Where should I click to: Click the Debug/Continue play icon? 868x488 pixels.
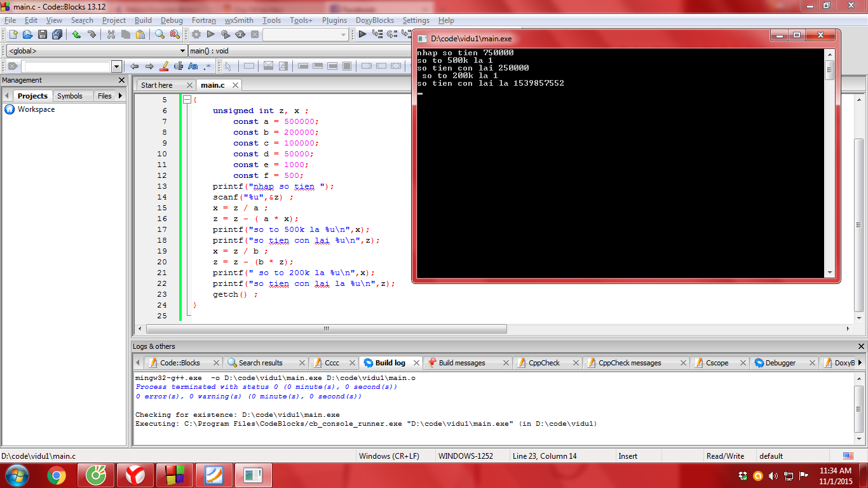pos(362,34)
